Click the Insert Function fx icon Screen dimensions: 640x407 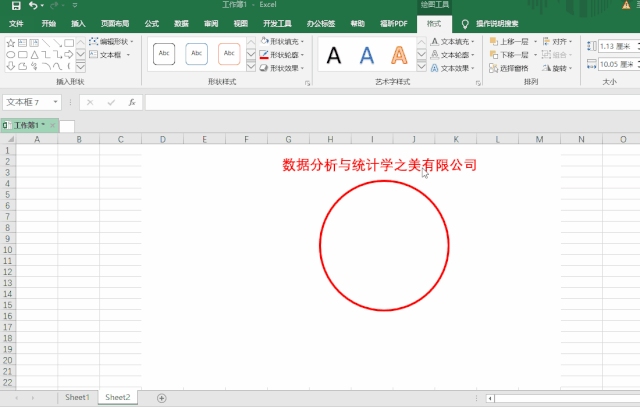[x=132, y=102]
